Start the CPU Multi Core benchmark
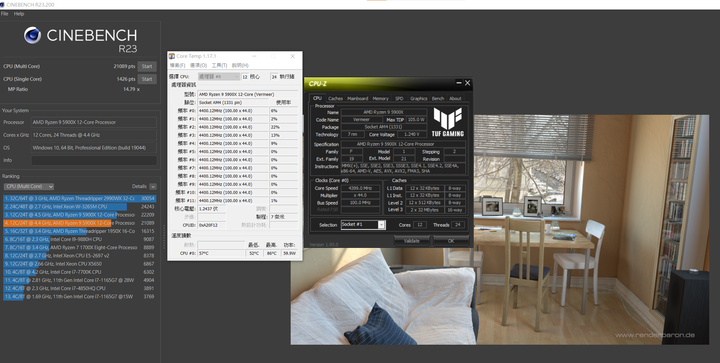720x363 pixels. tap(147, 67)
